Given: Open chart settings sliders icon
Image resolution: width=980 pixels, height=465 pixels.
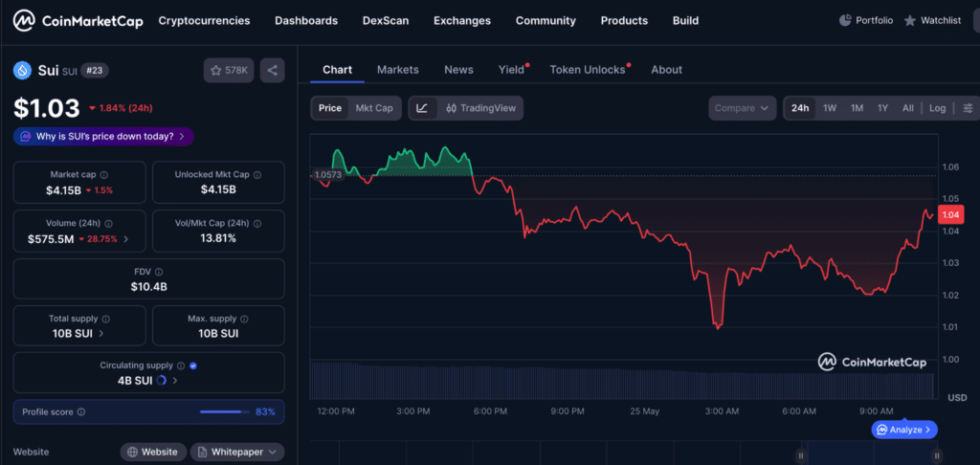Looking at the screenshot, I should coord(968,108).
